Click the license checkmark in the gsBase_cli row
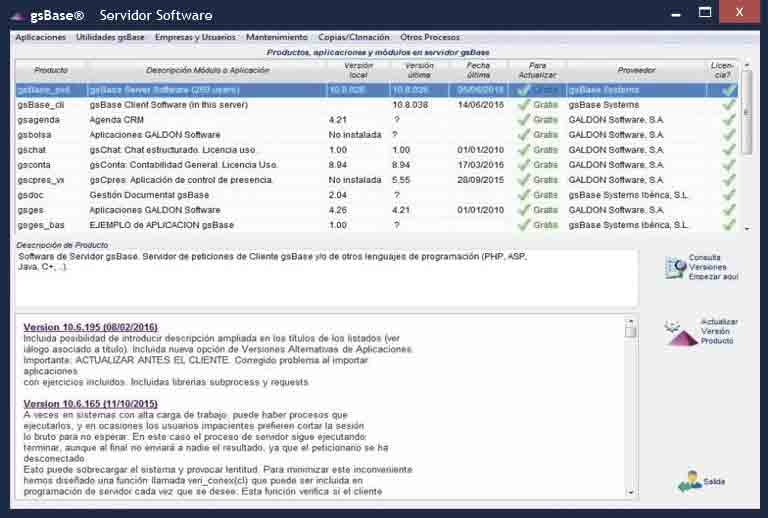Screen dimensions: 768x518 tap(728, 105)
